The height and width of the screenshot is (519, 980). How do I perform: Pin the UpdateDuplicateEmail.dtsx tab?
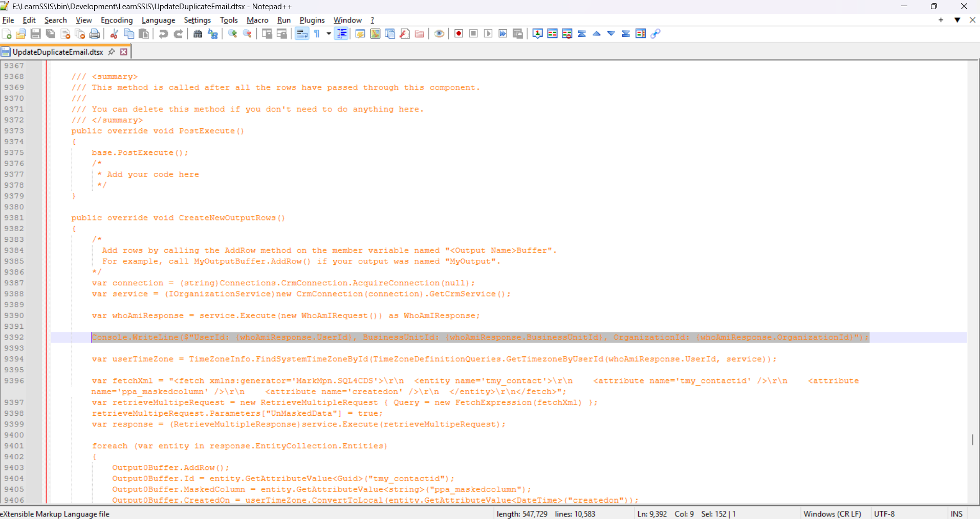tap(112, 52)
